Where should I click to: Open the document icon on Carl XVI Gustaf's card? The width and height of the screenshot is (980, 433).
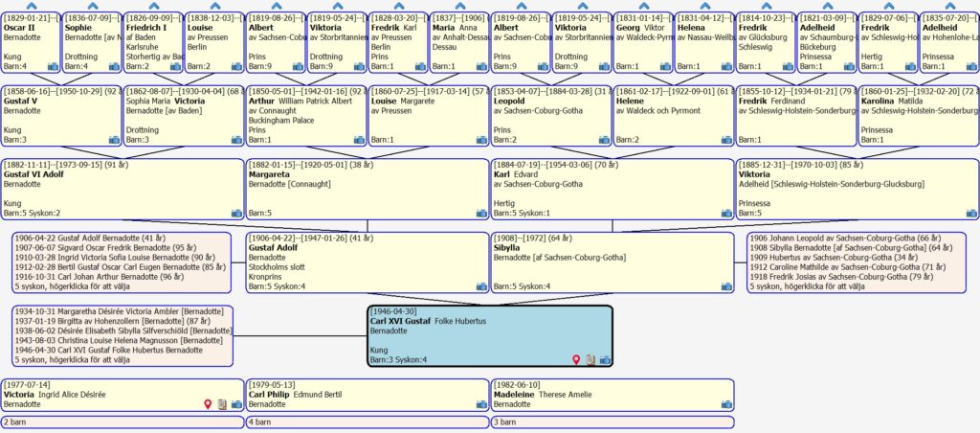click(590, 360)
